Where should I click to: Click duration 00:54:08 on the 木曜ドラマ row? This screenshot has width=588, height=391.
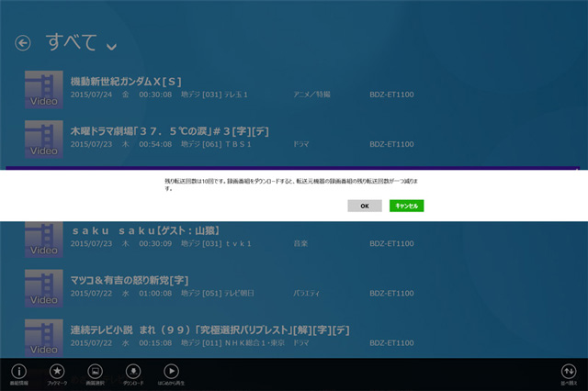click(x=155, y=144)
